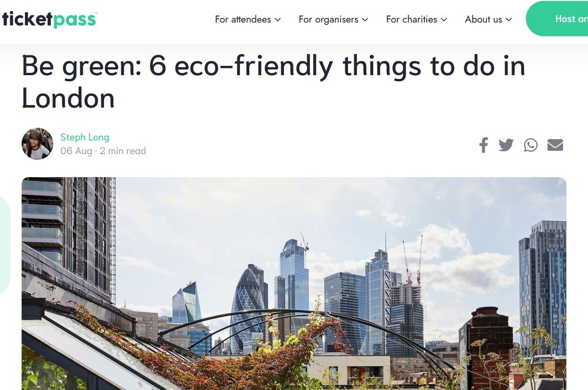Share the article through WhatsApp
The width and height of the screenshot is (588, 390).
tap(531, 145)
